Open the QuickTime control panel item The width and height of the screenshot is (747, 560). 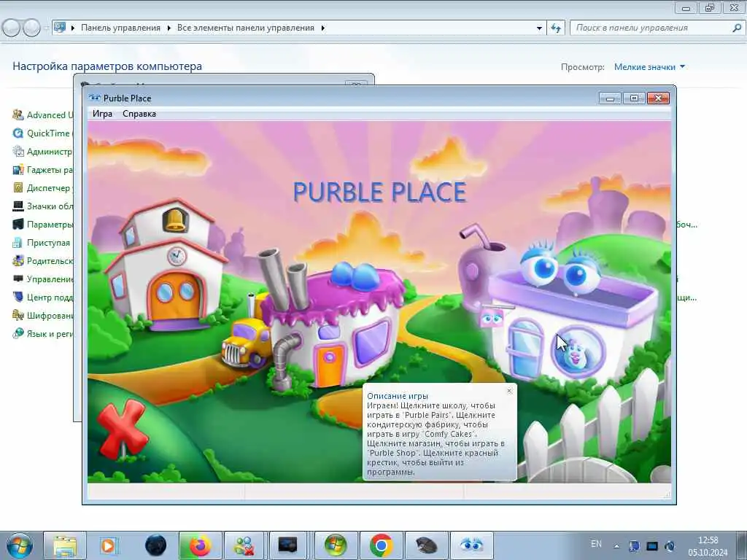click(42, 133)
